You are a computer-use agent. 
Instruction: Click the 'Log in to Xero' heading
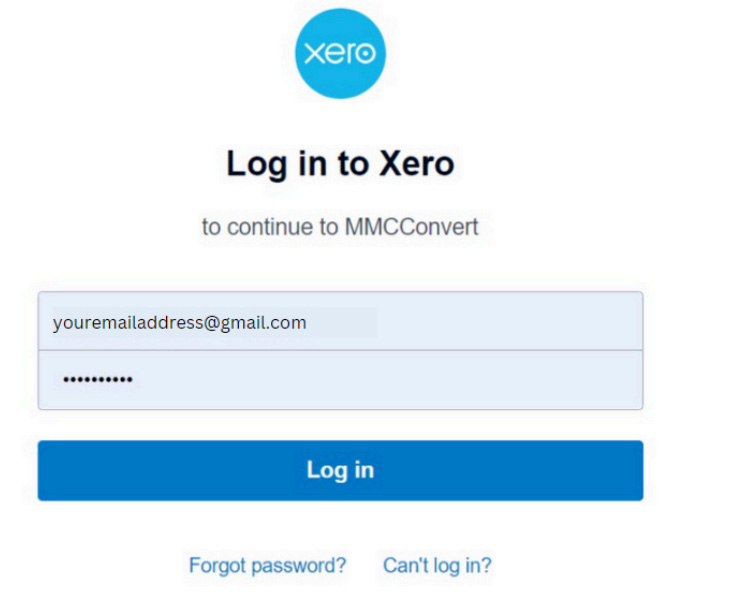tap(340, 164)
